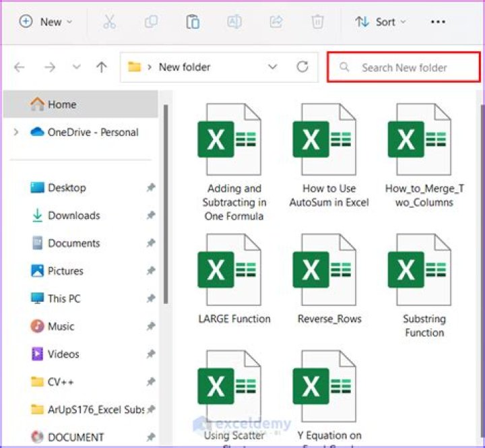This screenshot has width=485, height=448.
Task: Go back with the left arrow
Action: pos(20,67)
